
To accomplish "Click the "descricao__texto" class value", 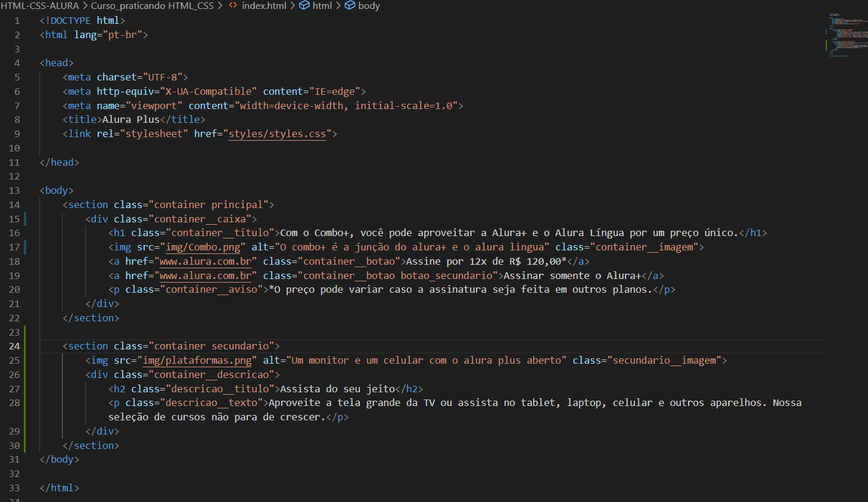I will 211,403.
